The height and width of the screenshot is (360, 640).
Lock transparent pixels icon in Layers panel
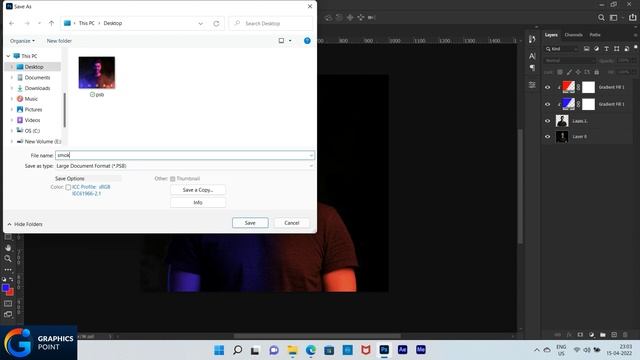[560, 72]
